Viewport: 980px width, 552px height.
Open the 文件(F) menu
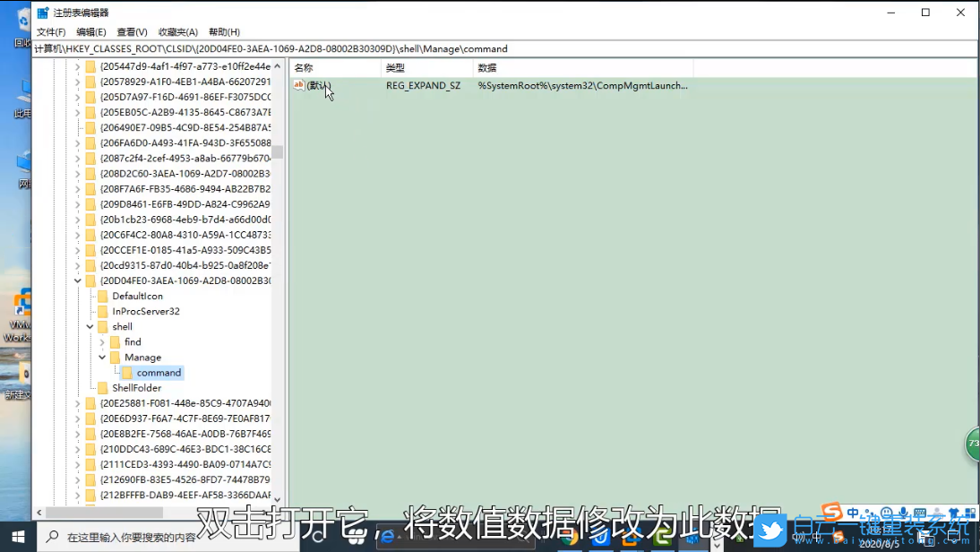click(x=51, y=32)
